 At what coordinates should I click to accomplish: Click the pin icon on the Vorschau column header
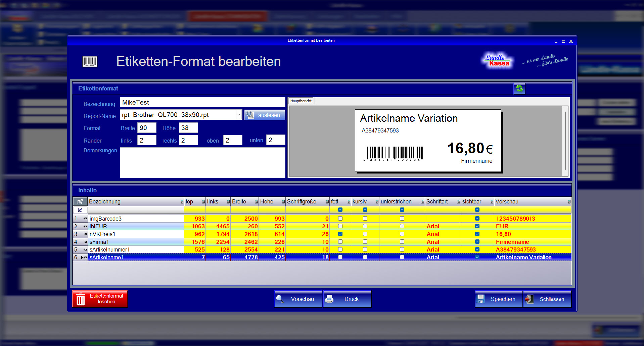coord(569,202)
